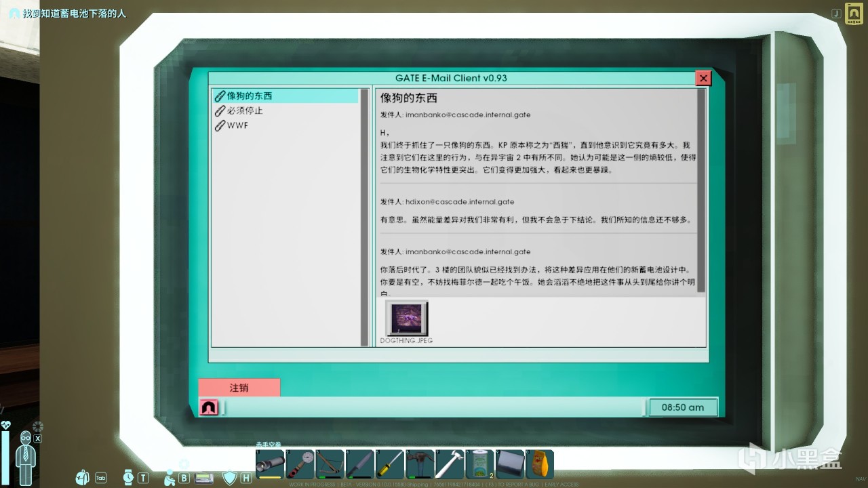
Task: Click sender hdixon@cascade.internal.gate
Action: 460,202
